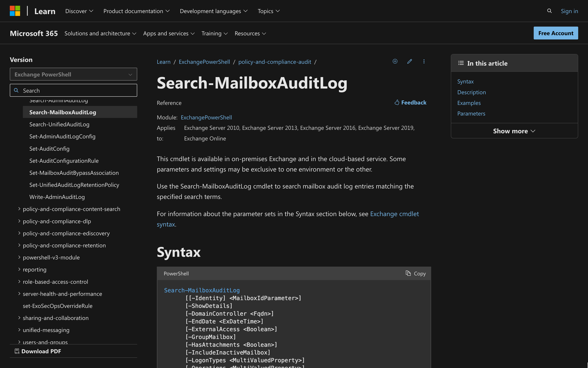588x368 pixels.
Task: Click the Search input field in sidebar
Action: point(73,90)
